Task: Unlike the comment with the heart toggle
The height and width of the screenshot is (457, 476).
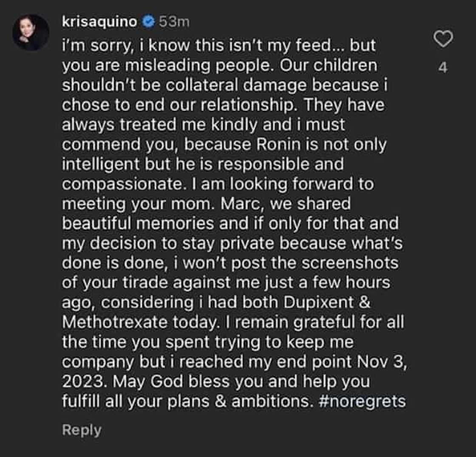Action: (444, 39)
